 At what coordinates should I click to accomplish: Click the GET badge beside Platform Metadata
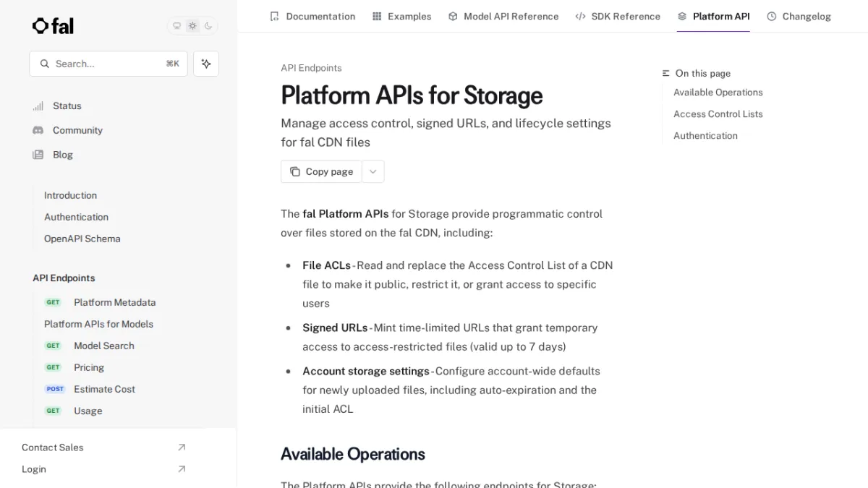tap(54, 302)
